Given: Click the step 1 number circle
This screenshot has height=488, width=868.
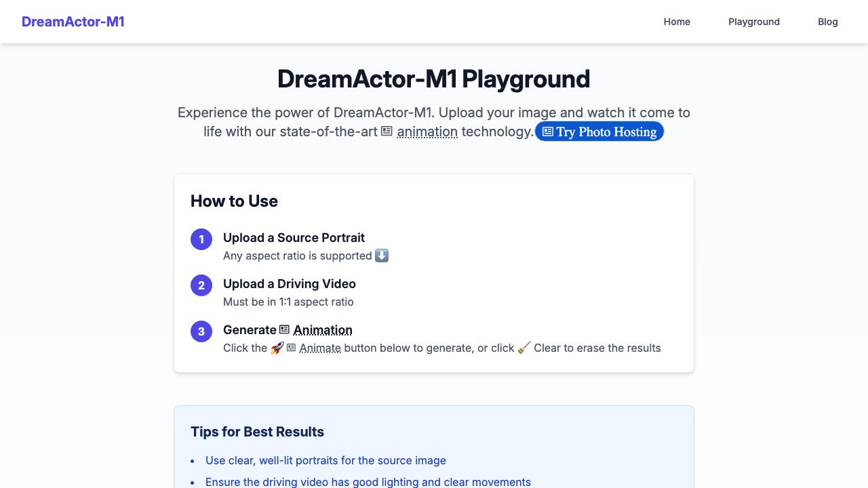Looking at the screenshot, I should [x=201, y=239].
